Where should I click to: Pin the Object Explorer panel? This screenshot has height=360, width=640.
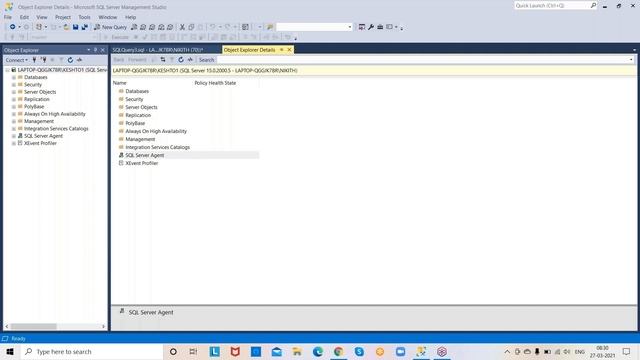coord(96,50)
